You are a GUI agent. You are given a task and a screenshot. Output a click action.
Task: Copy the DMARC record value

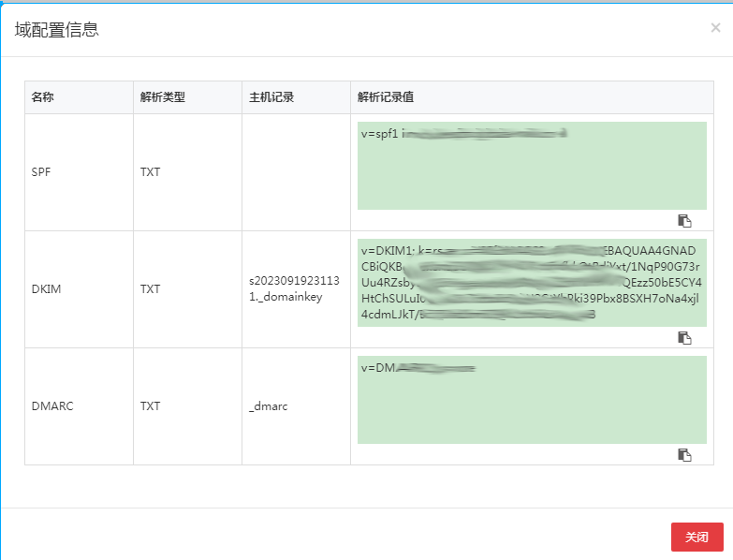click(684, 455)
